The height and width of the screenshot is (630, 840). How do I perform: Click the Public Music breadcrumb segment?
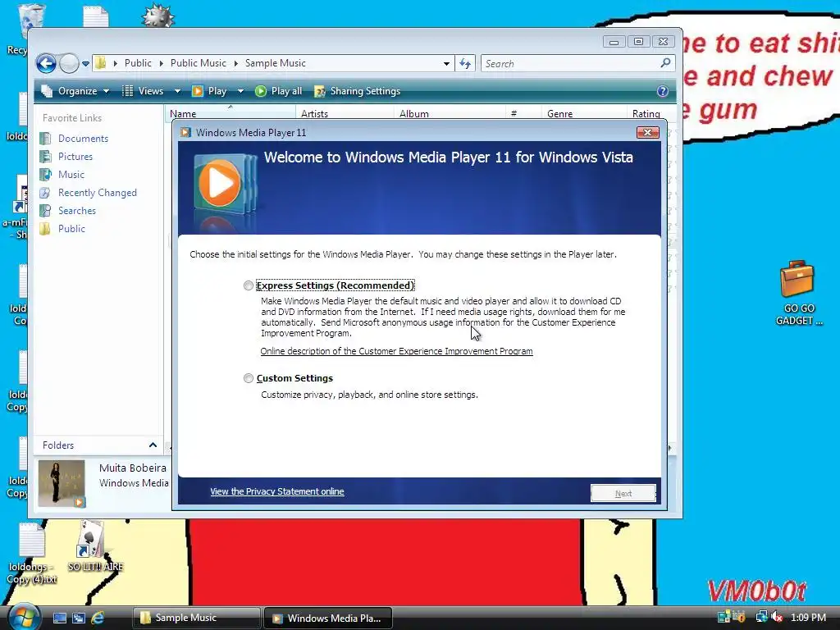pyautogui.click(x=199, y=63)
